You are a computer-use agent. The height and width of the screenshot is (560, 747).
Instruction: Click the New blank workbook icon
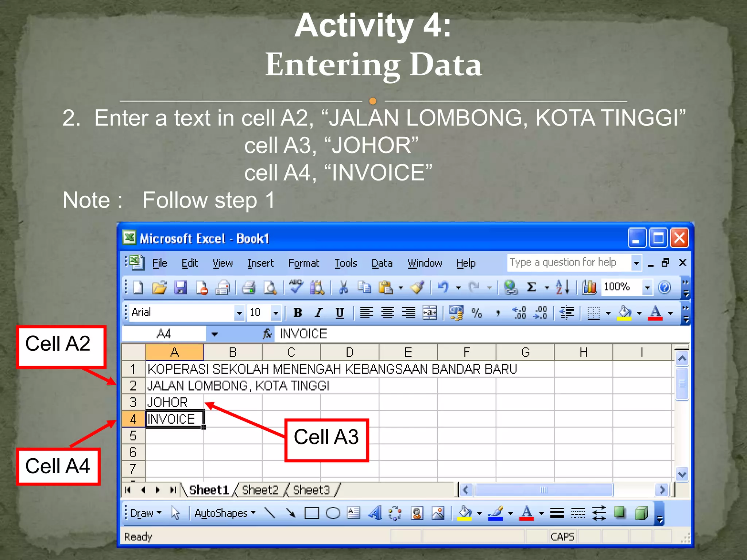(138, 288)
